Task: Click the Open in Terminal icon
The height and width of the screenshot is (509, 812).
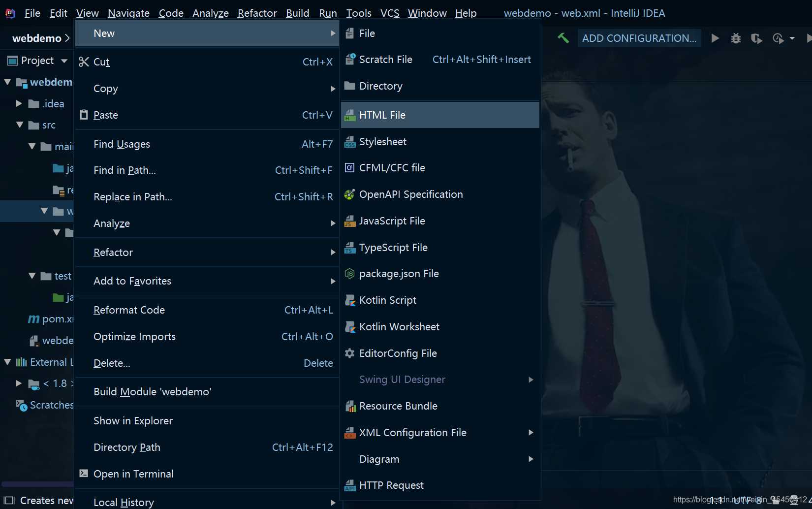Action: pos(84,473)
